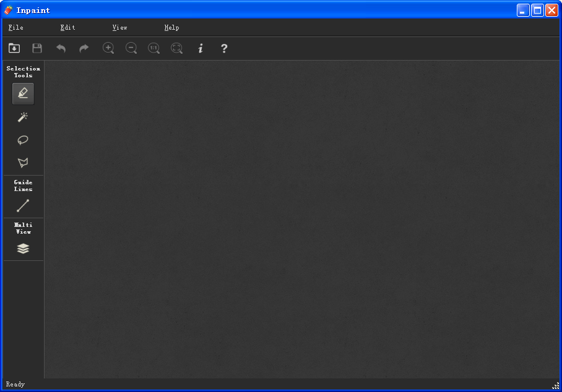Click the window resize grip

pyautogui.click(x=556, y=386)
